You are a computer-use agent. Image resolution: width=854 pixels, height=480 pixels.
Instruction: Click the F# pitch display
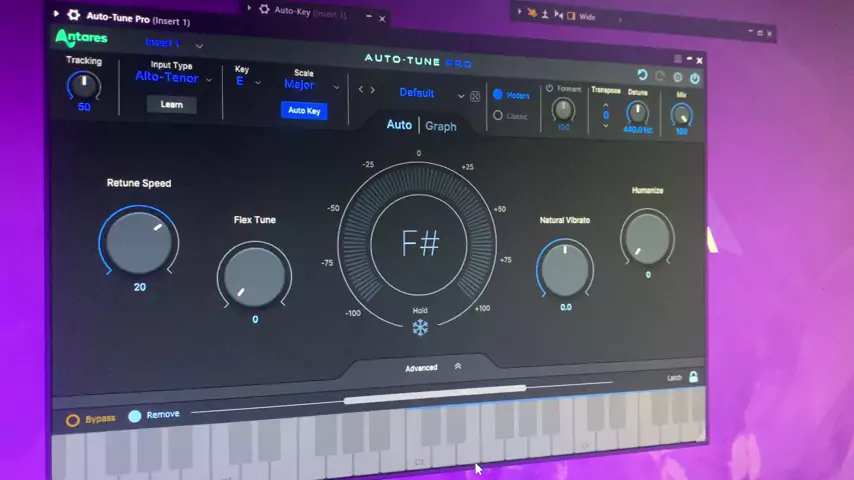(x=419, y=243)
